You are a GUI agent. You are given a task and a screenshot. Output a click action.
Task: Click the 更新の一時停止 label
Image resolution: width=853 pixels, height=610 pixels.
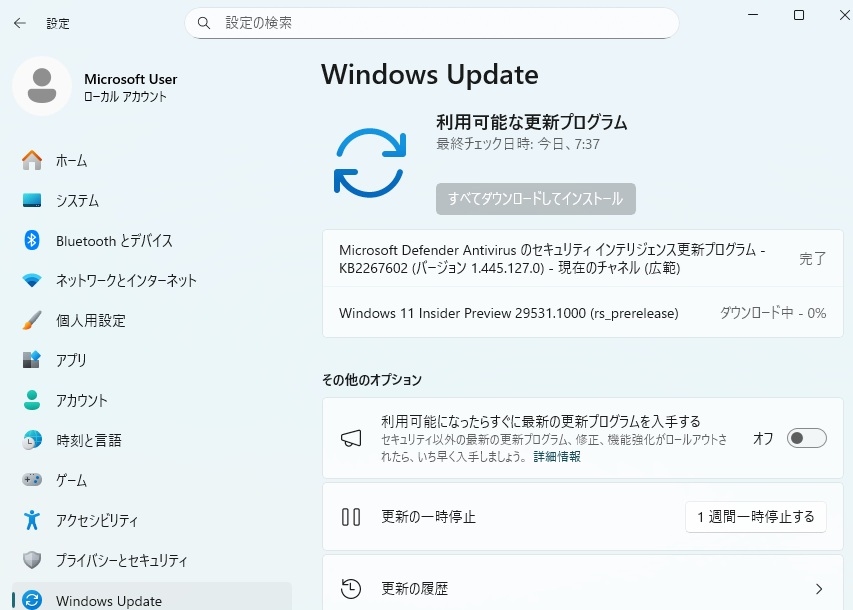coord(428,516)
